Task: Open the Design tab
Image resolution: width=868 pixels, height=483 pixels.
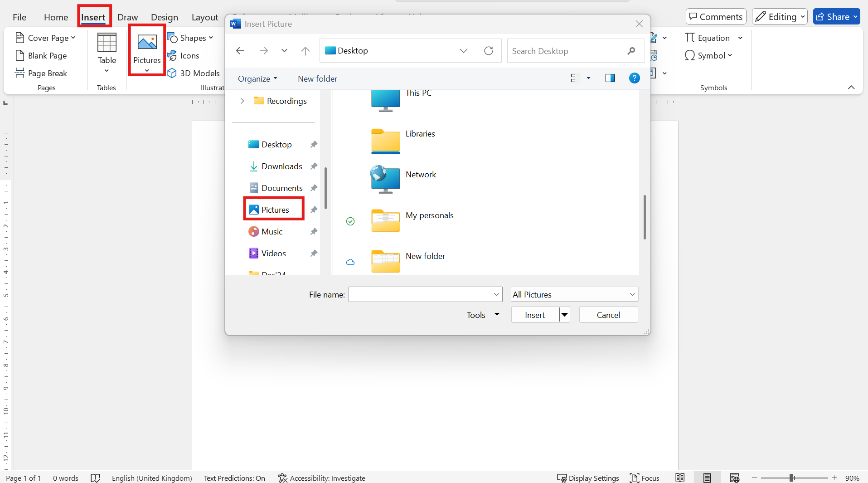Action: tap(165, 17)
